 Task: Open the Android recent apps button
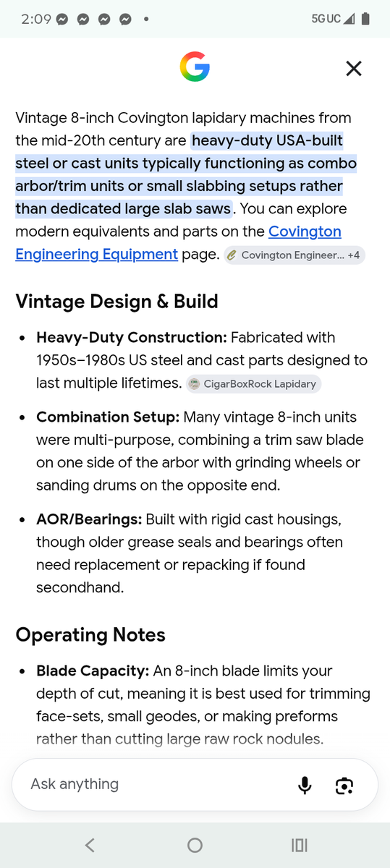point(299,845)
